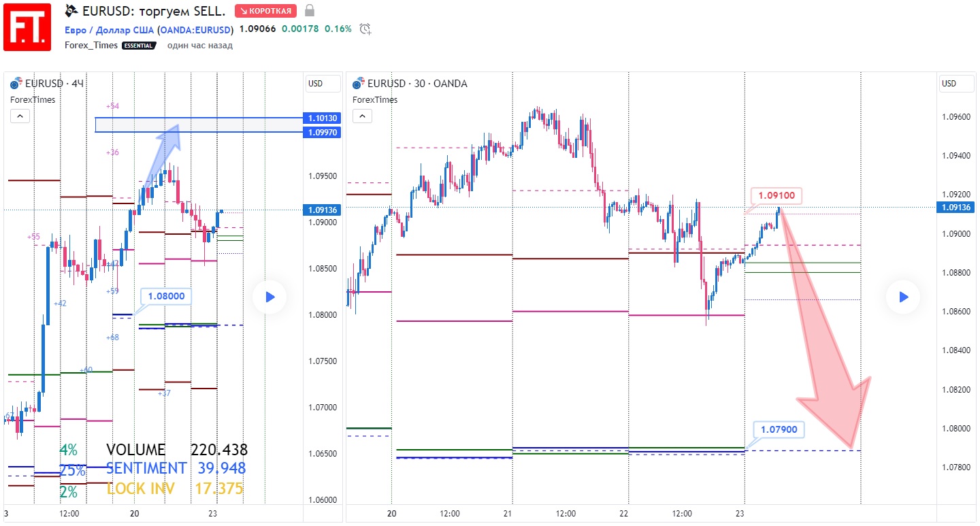This screenshot has width=980, height=526.
Task: Open the Forex Times FT red logo
Action: pyautogui.click(x=27, y=27)
